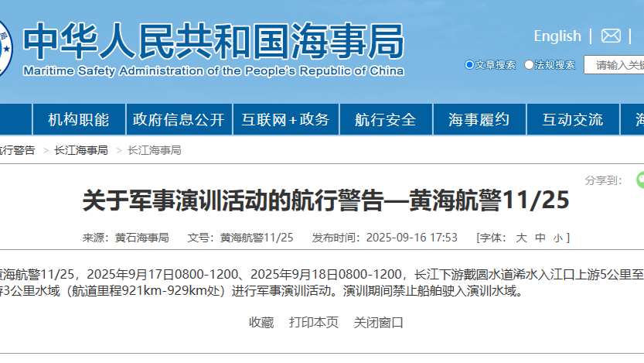Select the 法规搜索 radio button
The height and width of the screenshot is (363, 644).
pos(529,65)
